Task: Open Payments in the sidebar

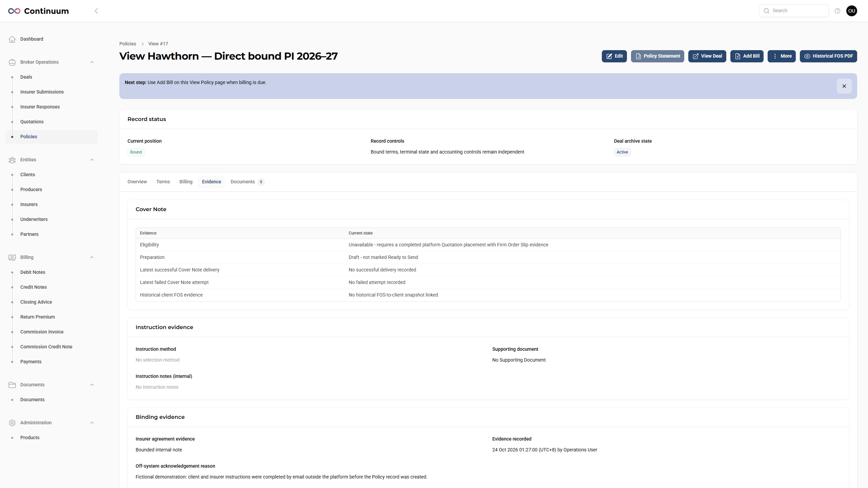Action: pos(52,362)
